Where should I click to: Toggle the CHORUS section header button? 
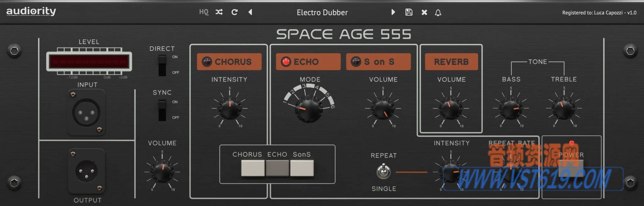(x=229, y=61)
